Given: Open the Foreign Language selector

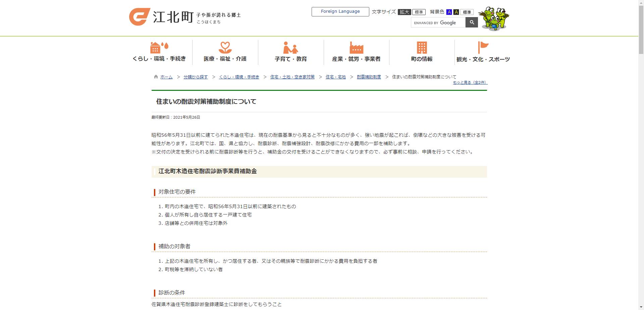Looking at the screenshot, I should point(340,11).
